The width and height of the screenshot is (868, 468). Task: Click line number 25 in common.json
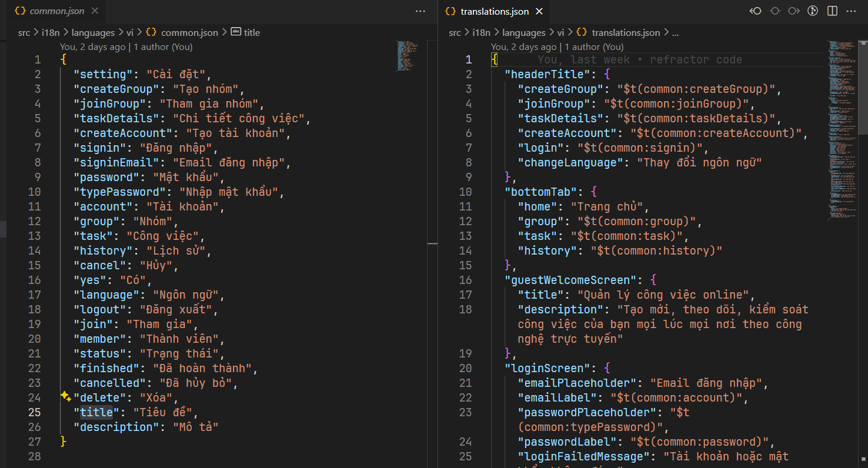click(35, 412)
